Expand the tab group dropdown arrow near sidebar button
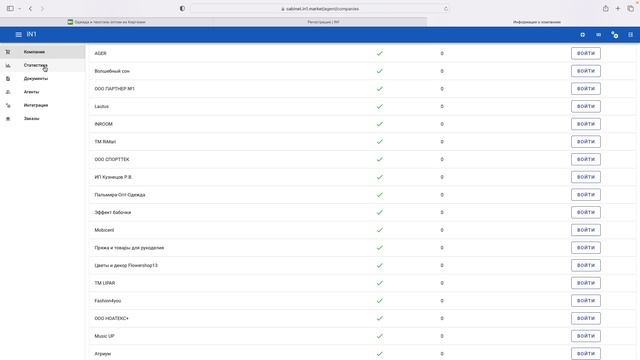This screenshot has height=360, width=640. click(19, 9)
